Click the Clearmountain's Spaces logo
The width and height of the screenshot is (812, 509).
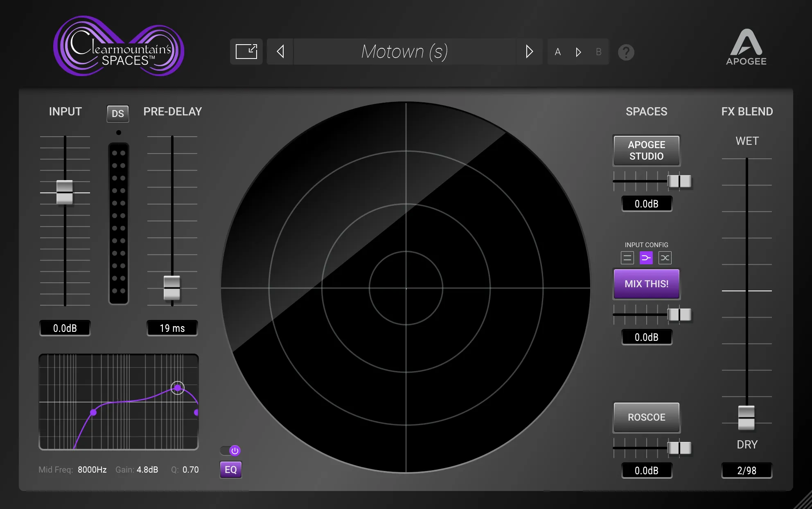(119, 46)
